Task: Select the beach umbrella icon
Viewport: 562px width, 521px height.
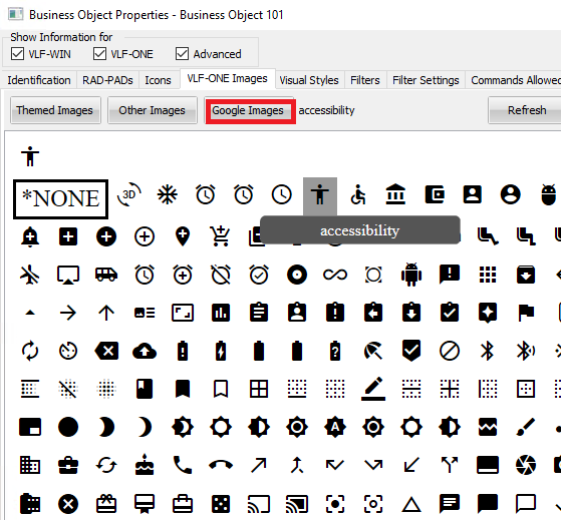Action: click(x=373, y=351)
